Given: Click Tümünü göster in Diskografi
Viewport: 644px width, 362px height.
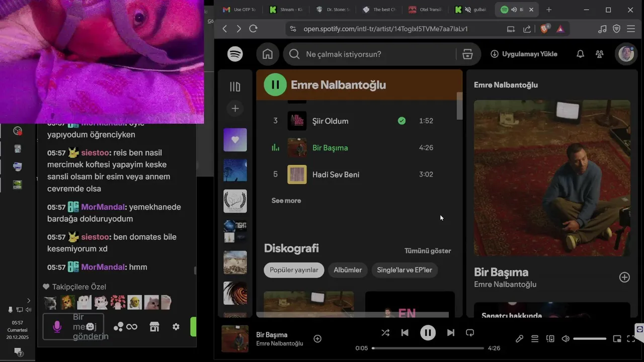Looking at the screenshot, I should tap(428, 251).
